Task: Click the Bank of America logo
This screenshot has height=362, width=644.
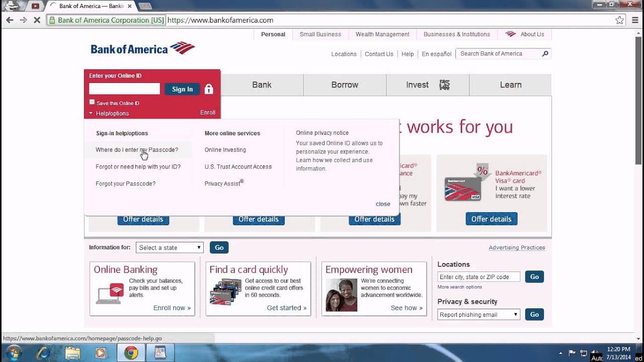Action: (143, 49)
